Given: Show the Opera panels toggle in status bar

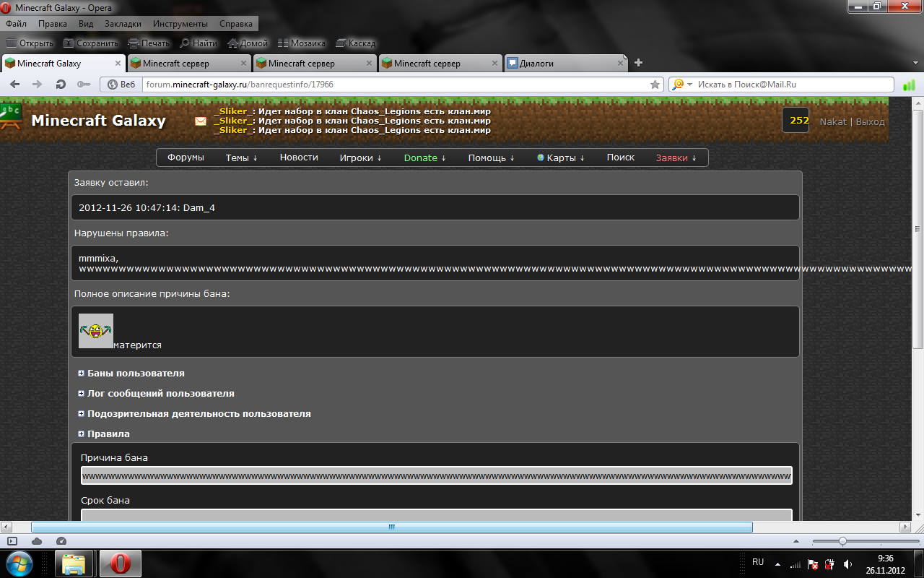Looking at the screenshot, I should click(12, 541).
